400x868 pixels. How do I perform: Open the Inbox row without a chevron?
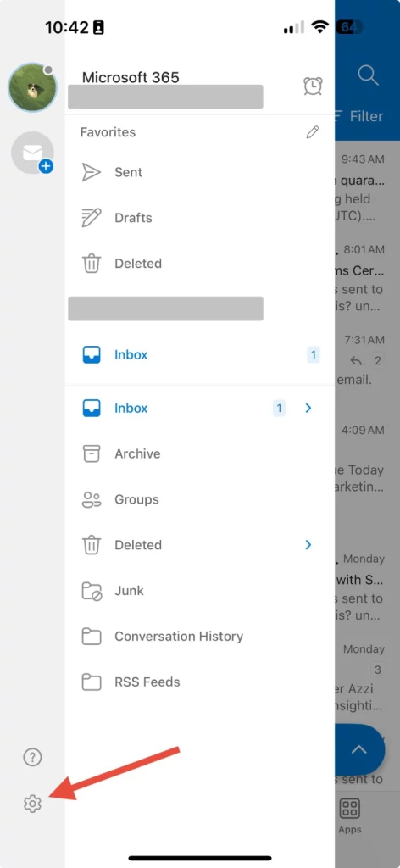point(200,354)
